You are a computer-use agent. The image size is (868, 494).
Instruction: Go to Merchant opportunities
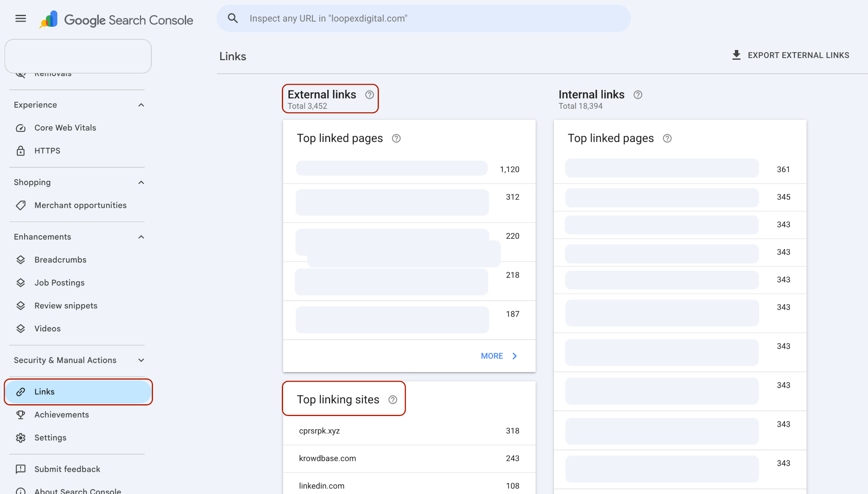[x=78, y=205]
